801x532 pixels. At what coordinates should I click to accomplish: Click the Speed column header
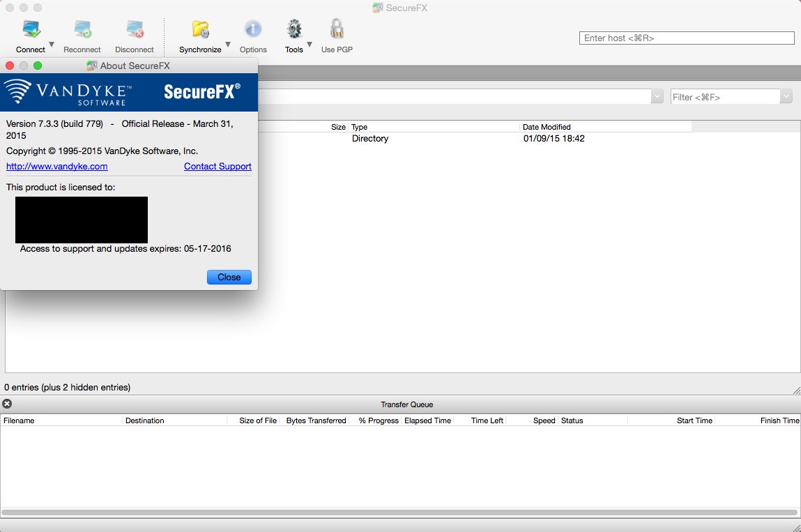(544, 420)
